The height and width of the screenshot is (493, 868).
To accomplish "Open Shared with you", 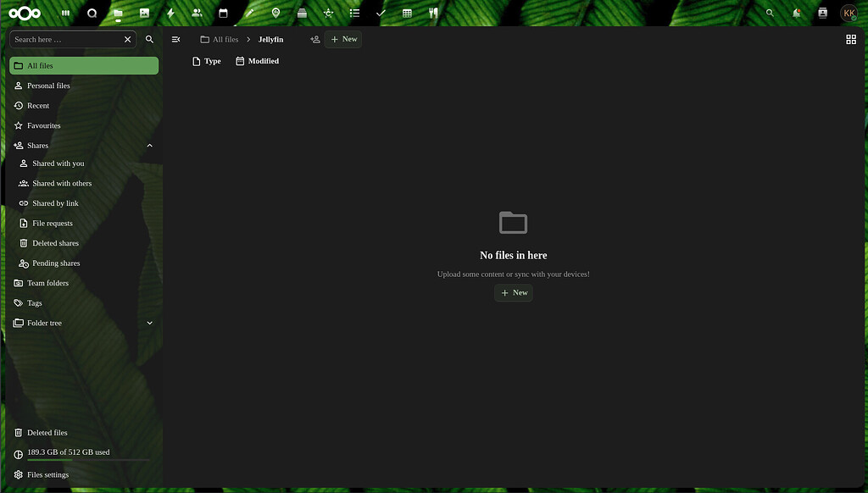I will (86, 163).
